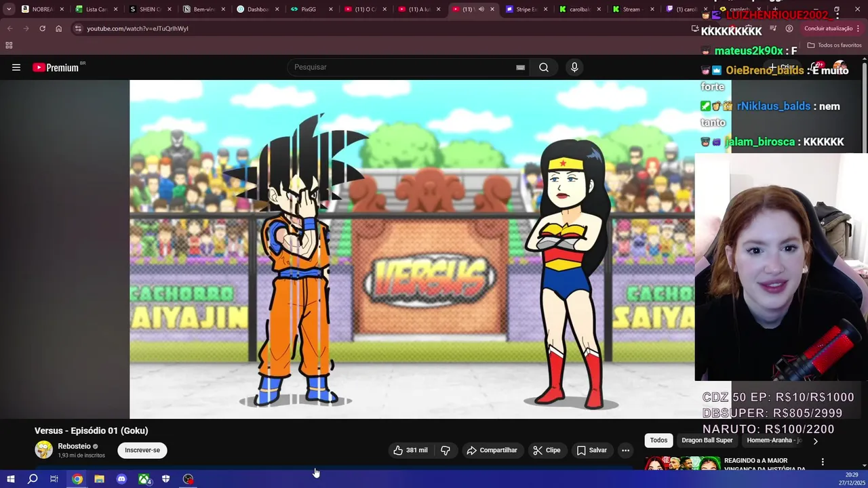Switch to the Dashboard tab

tap(257, 9)
